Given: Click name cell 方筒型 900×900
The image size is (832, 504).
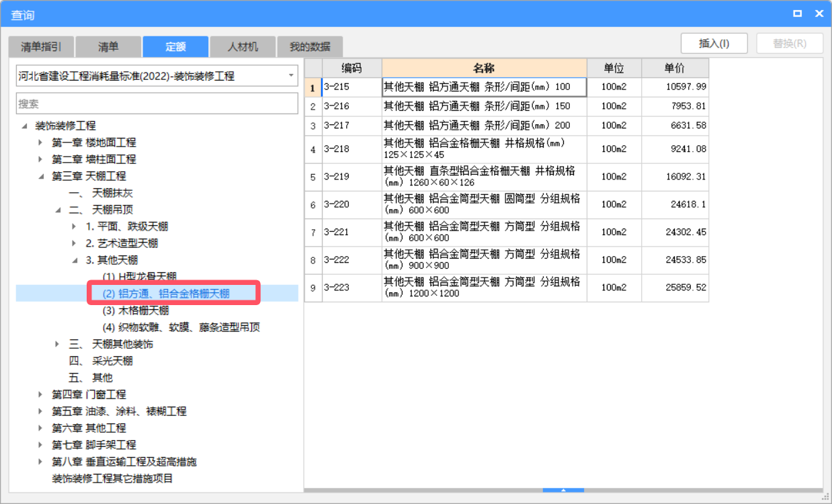Looking at the screenshot, I should (484, 259).
